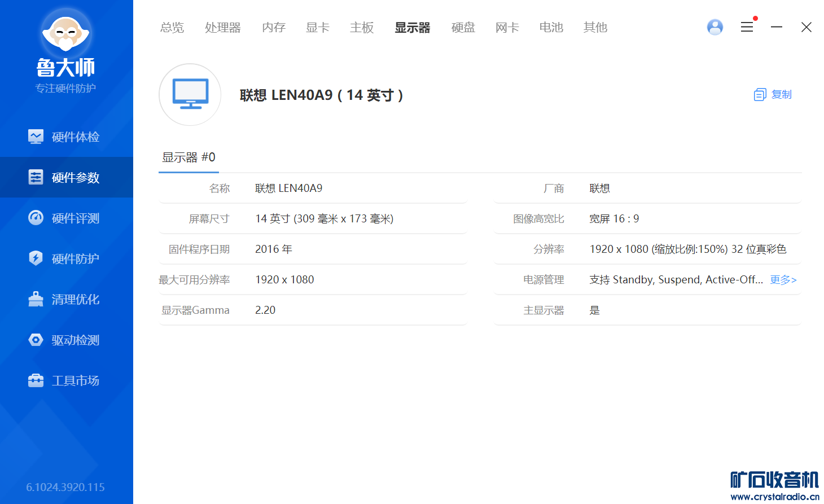The image size is (824, 504).
Task: Select the 显示器 #0 monitor sub-tab
Action: click(189, 157)
